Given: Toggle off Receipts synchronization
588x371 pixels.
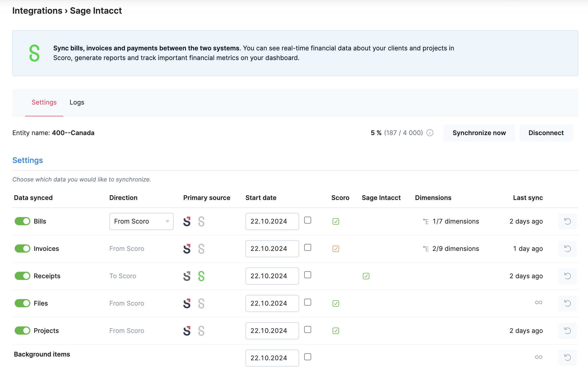Looking at the screenshot, I should [x=23, y=276].
